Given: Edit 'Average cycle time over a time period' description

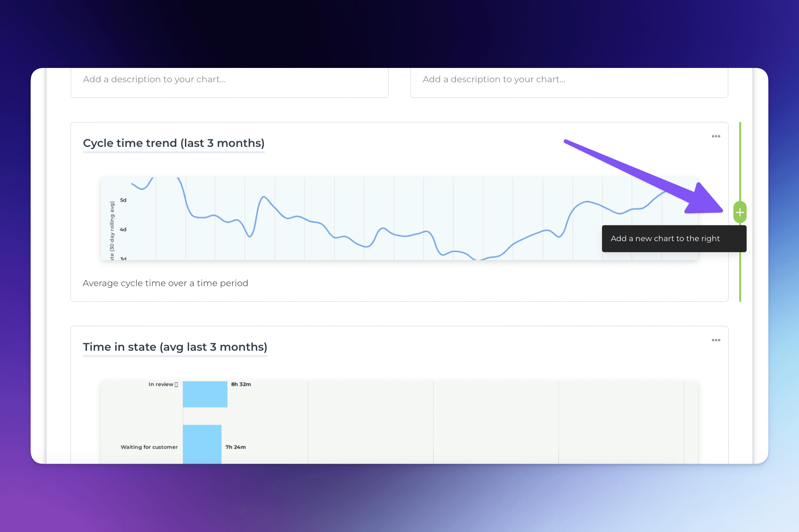Looking at the screenshot, I should 165,283.
